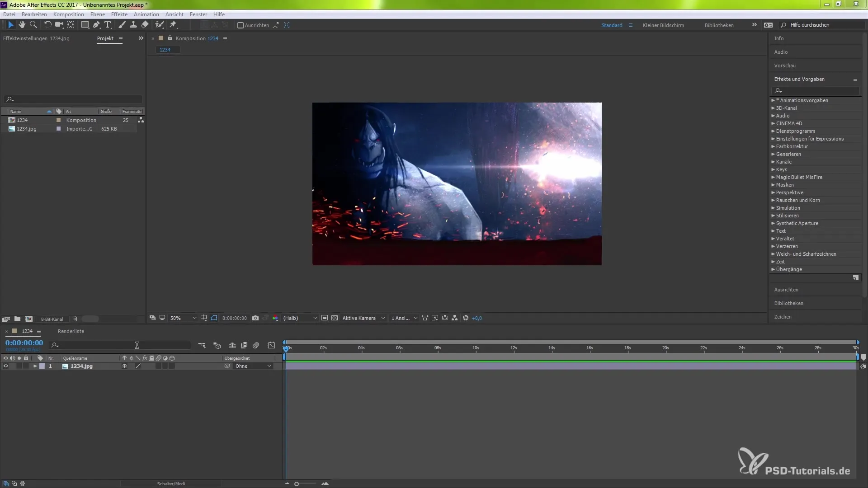The image size is (868, 488).
Task: Click the exposure value +0,0
Action: point(476,318)
